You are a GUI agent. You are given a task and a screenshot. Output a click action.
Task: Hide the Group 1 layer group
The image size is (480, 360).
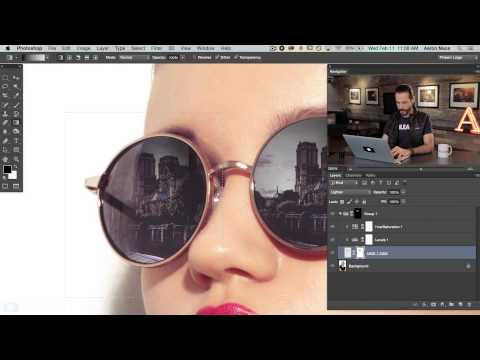click(332, 213)
